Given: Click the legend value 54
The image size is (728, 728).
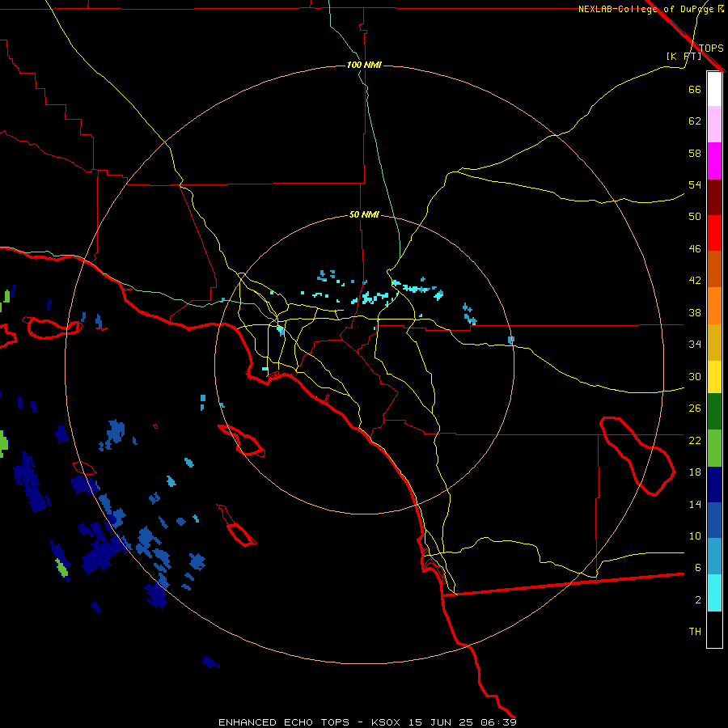Looking at the screenshot, I should tap(695, 184).
